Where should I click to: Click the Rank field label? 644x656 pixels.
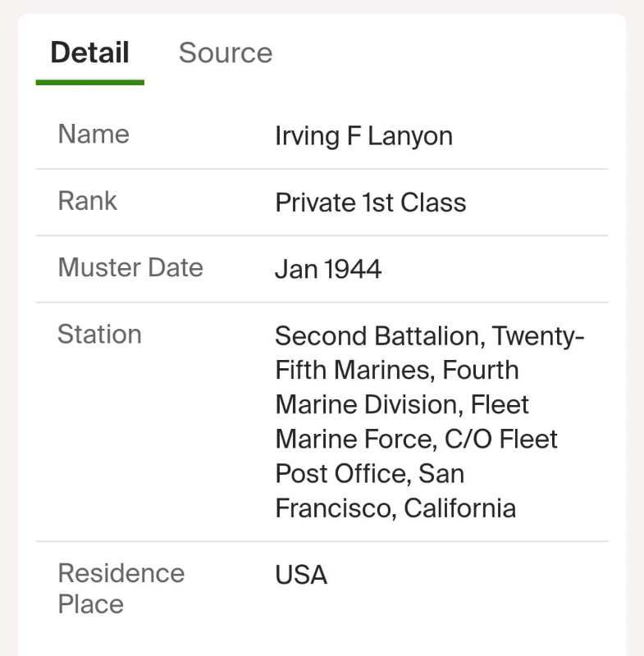(x=86, y=201)
